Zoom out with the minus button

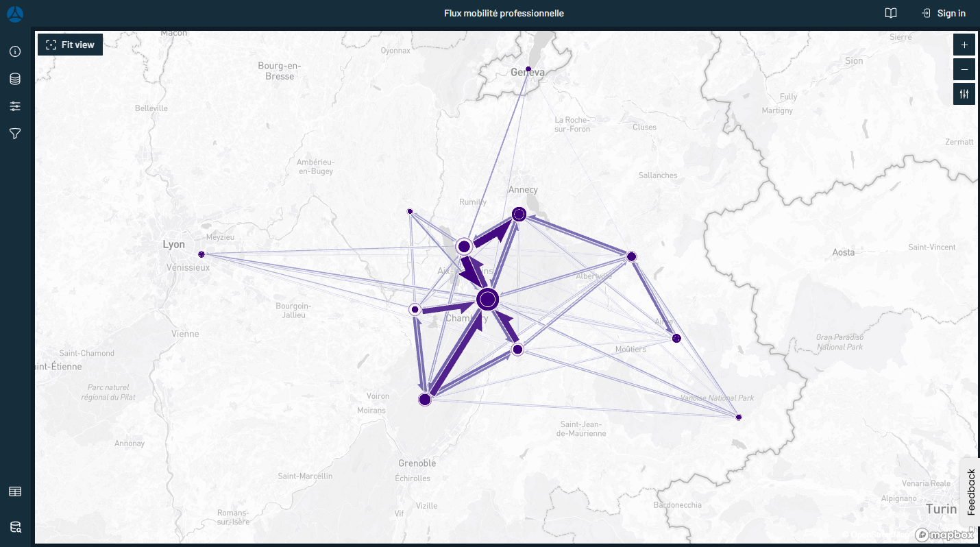tap(964, 69)
